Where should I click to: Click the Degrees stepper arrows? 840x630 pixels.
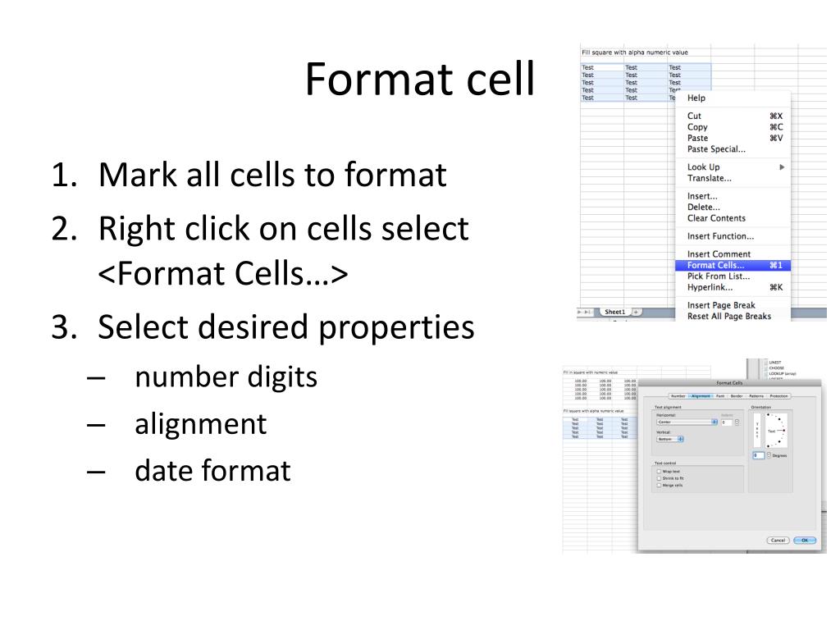[769, 455]
